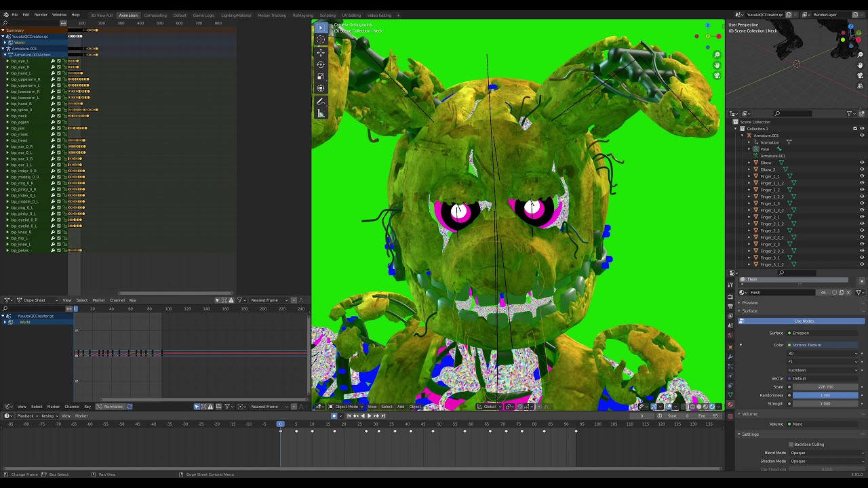This screenshot has height=488, width=868.
Task: Open the Object Constraints properties tab
Action: (x=730, y=385)
